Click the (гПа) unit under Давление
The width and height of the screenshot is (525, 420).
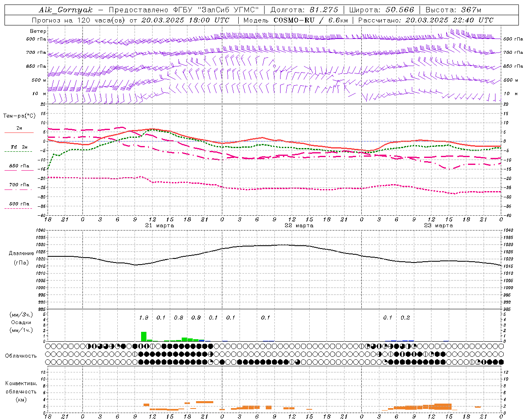(x=21, y=262)
